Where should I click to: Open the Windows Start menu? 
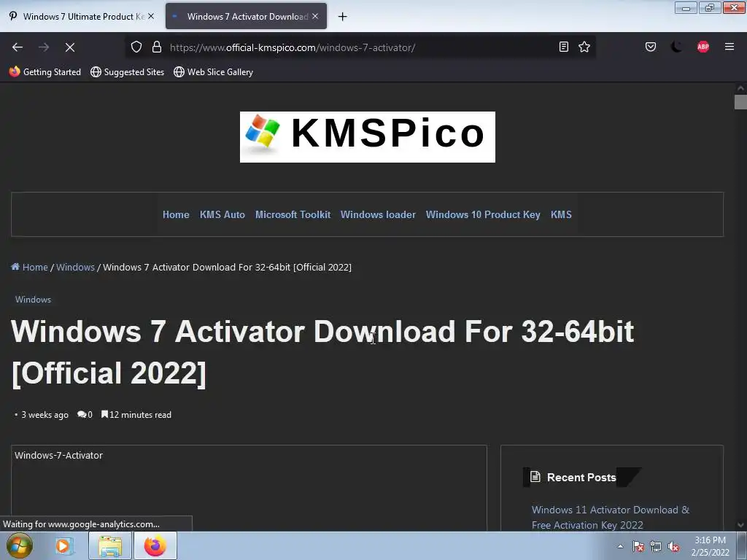[x=20, y=545]
